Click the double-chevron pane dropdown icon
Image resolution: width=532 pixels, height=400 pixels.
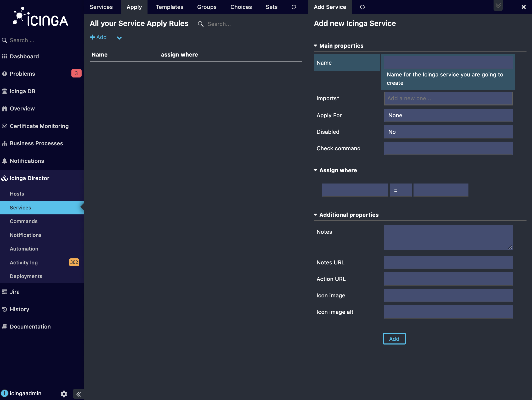(498, 5)
